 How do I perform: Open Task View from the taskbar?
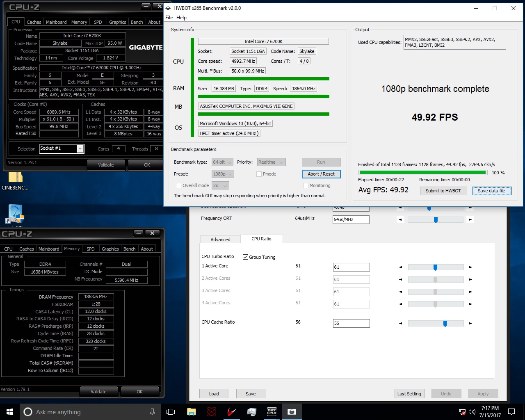point(171,412)
